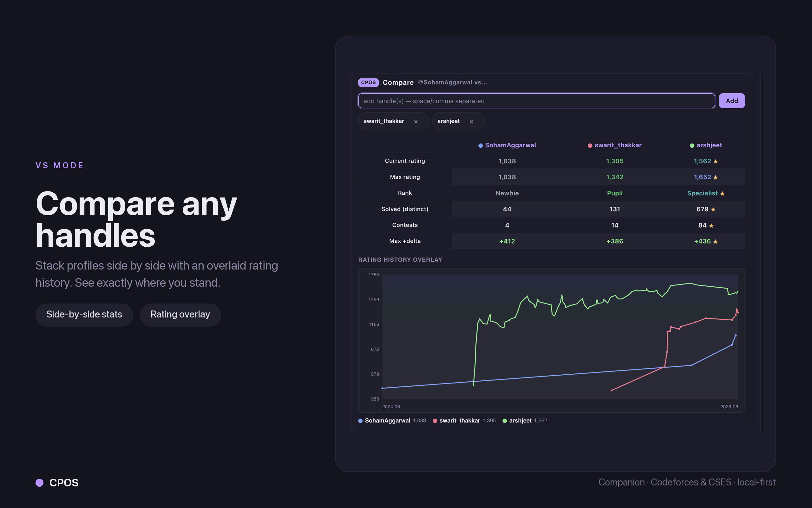812x508 pixels.
Task: Focus the add handle(s) input field
Action: point(536,101)
